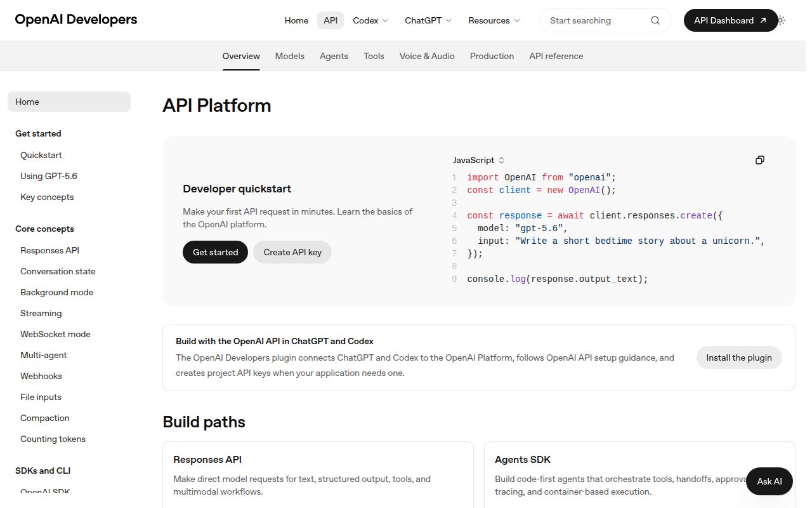812x508 pixels.
Task: Open the API Dashboard button
Action: tap(730, 20)
